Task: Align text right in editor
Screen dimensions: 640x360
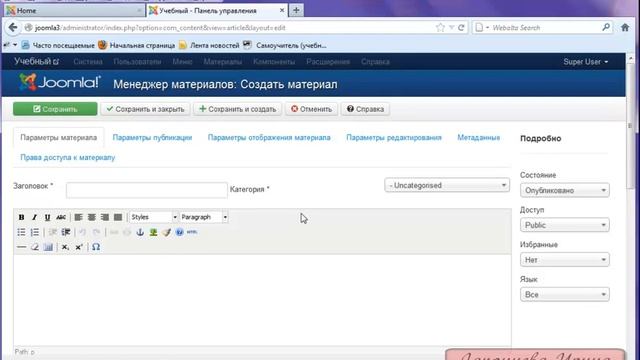Action: (105, 217)
